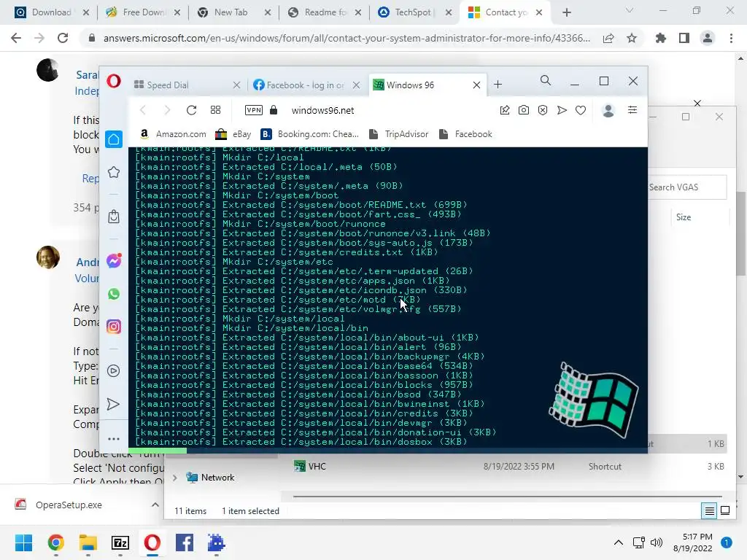Open clock showing 5:17 PM
Viewport: 747px width, 560px height.
(x=692, y=542)
